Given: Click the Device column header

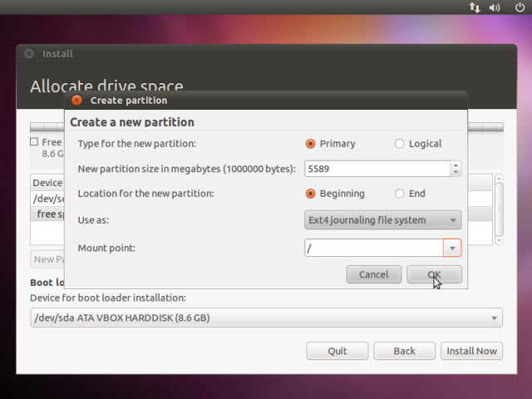Looking at the screenshot, I should pos(47,183).
